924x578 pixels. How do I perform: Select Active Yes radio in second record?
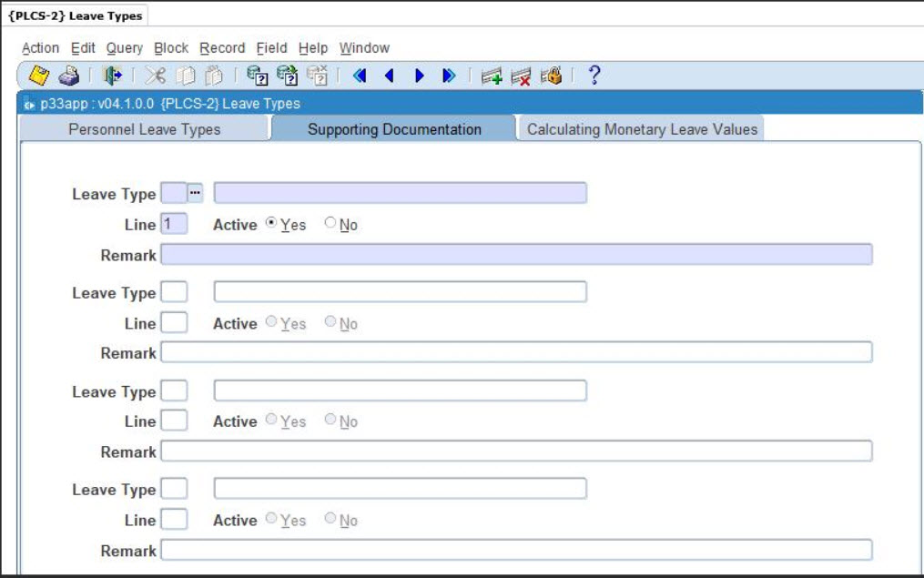tap(271, 323)
